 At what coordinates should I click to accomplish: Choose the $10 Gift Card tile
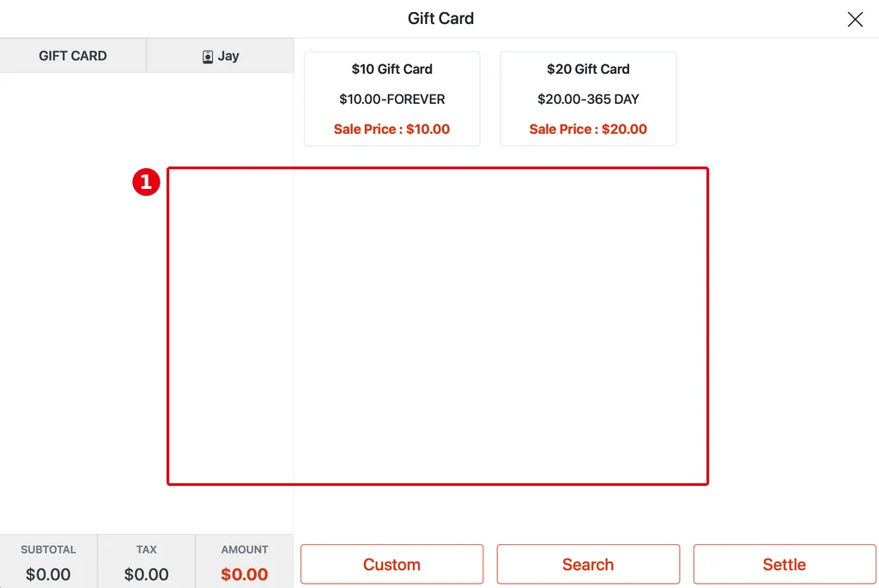tap(391, 99)
